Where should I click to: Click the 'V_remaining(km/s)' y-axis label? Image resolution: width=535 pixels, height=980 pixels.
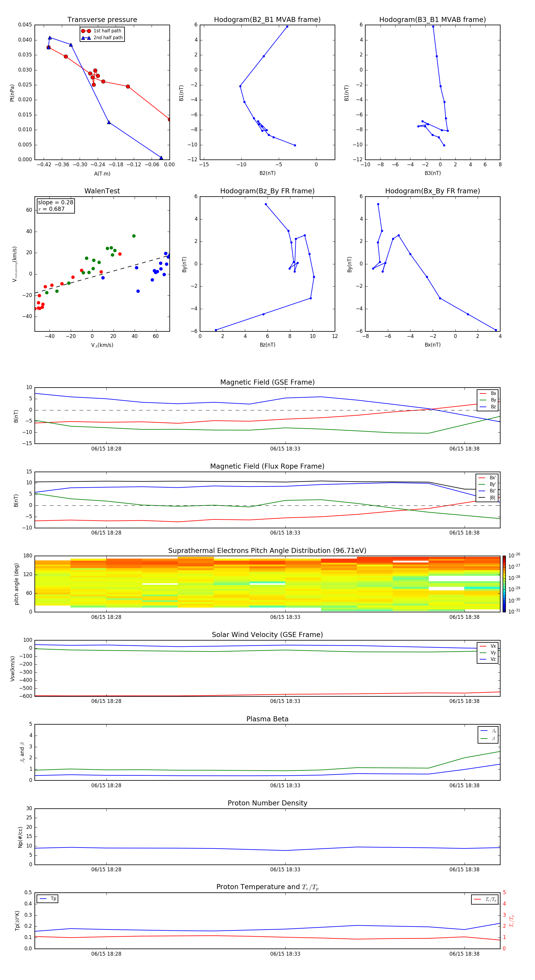point(15,264)
